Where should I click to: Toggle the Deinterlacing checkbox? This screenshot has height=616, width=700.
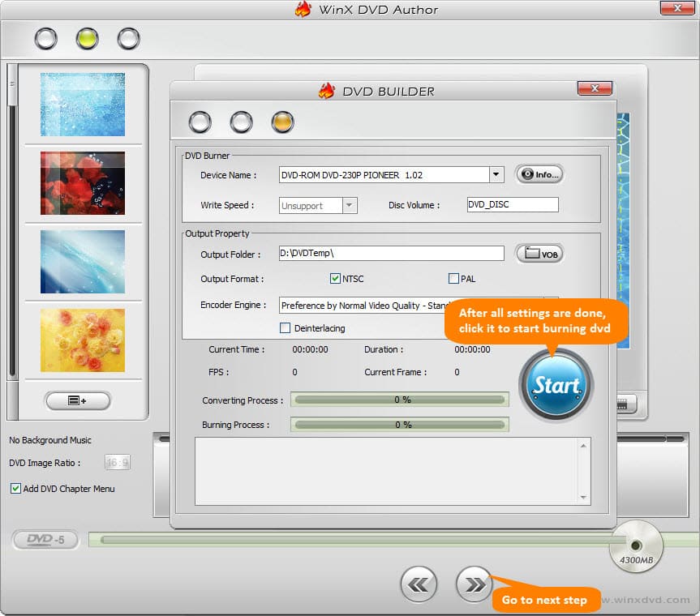pyautogui.click(x=285, y=327)
